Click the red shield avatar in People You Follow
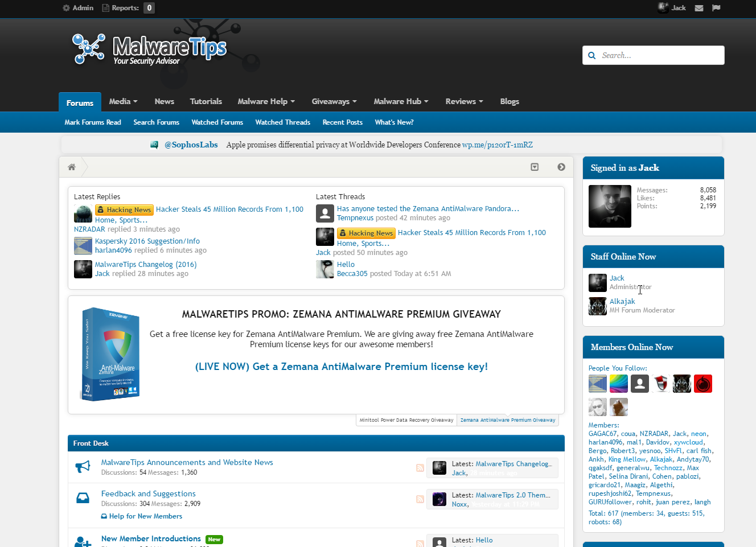Image resolution: width=756 pixels, height=547 pixels. point(661,384)
